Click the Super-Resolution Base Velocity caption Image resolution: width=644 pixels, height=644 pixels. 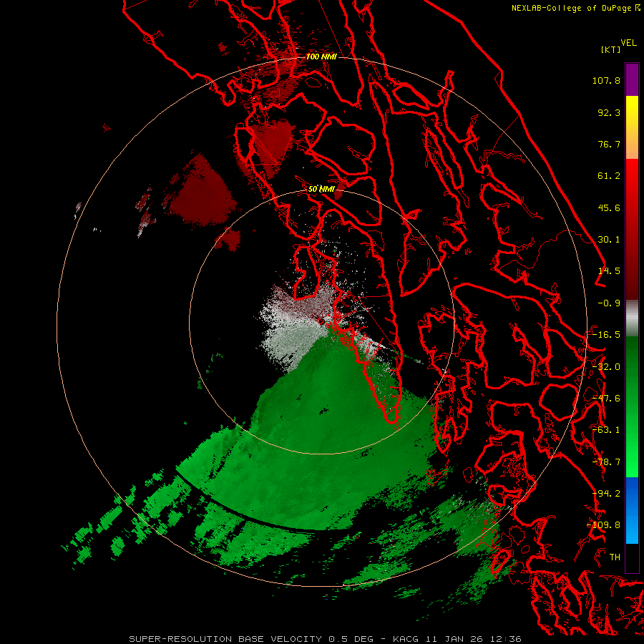coord(326,639)
